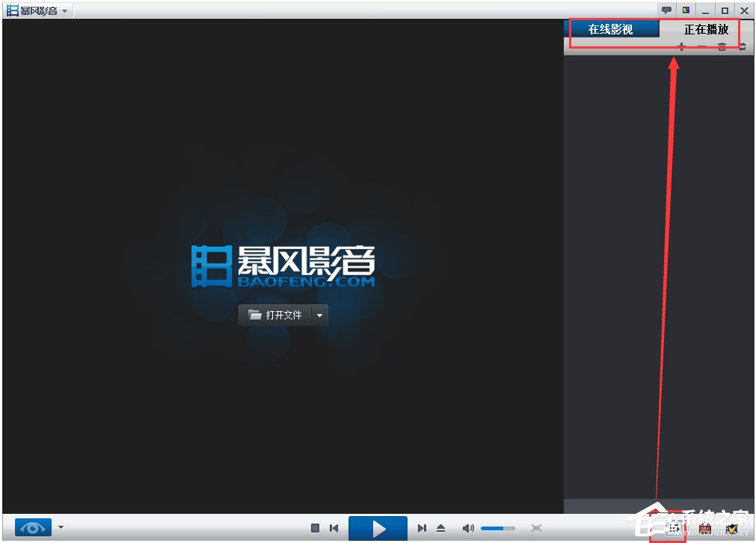The height and width of the screenshot is (543, 756).
Task: Open the skin changer icon in title bar
Action: tap(686, 10)
